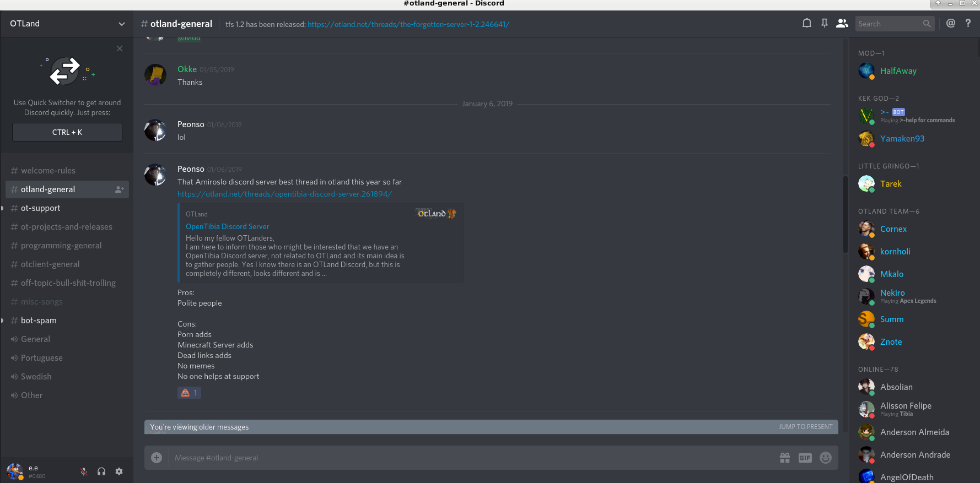Select Mkalo in member list
Image resolution: width=980 pixels, height=483 pixels.
pos(914,274)
